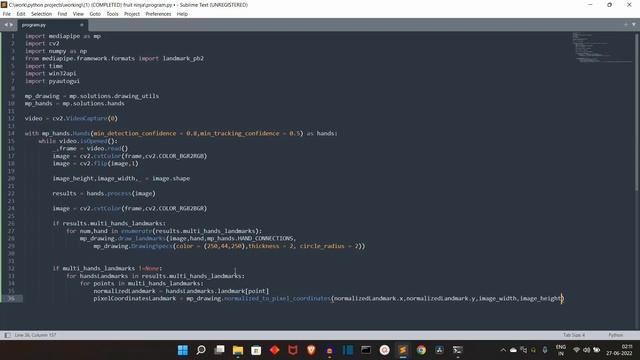Open the tab list dropdown arrow
This screenshot has height=360, width=640.
click(x=634, y=24)
